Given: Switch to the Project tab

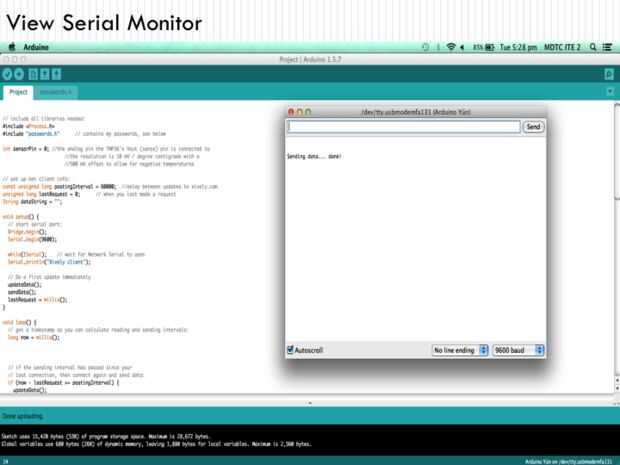Looking at the screenshot, I should [18, 92].
